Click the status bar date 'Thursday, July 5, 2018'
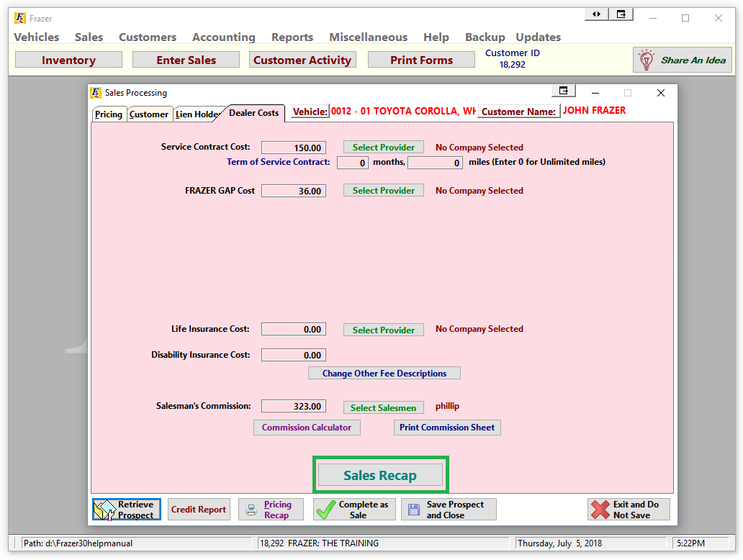The image size is (743, 560). click(559, 543)
